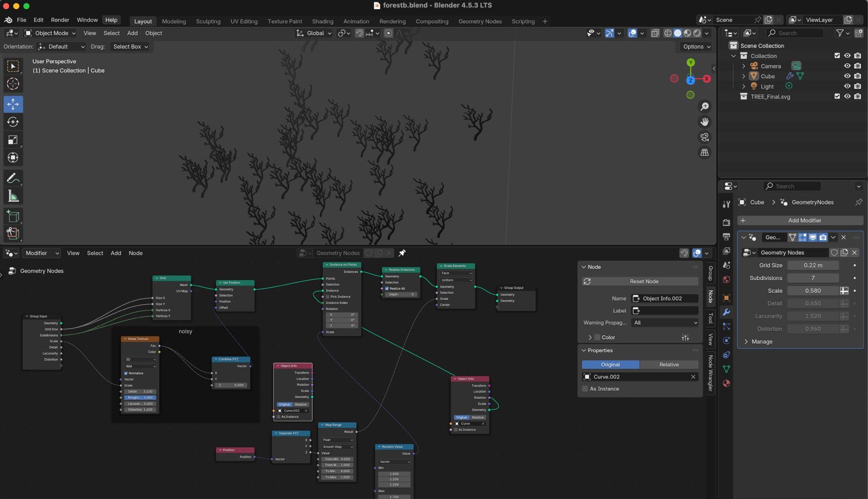Expand the Camera item in outliner
This screenshot has width=868, height=499.
[x=744, y=66]
